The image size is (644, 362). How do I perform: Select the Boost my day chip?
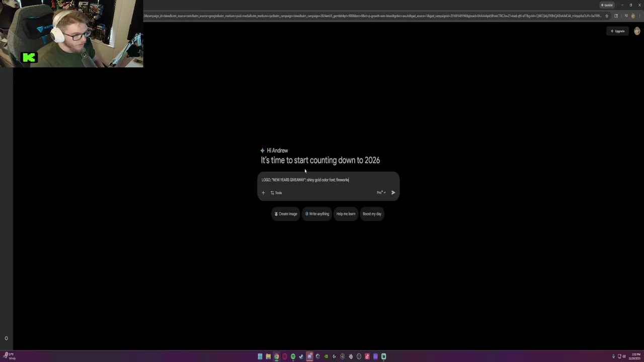click(372, 214)
